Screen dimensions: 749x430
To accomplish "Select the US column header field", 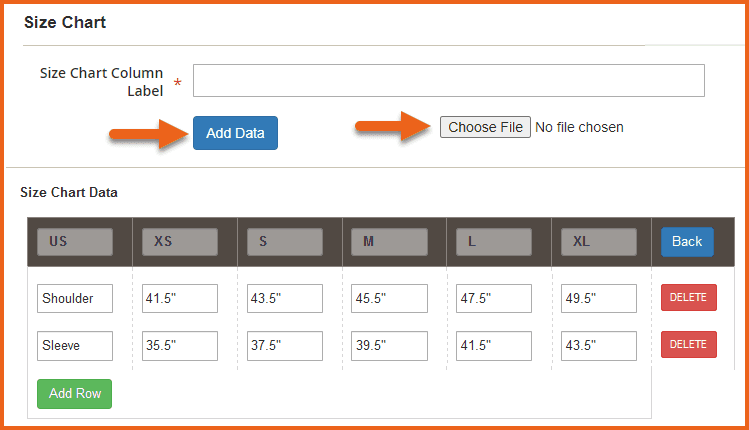I will [x=75, y=242].
